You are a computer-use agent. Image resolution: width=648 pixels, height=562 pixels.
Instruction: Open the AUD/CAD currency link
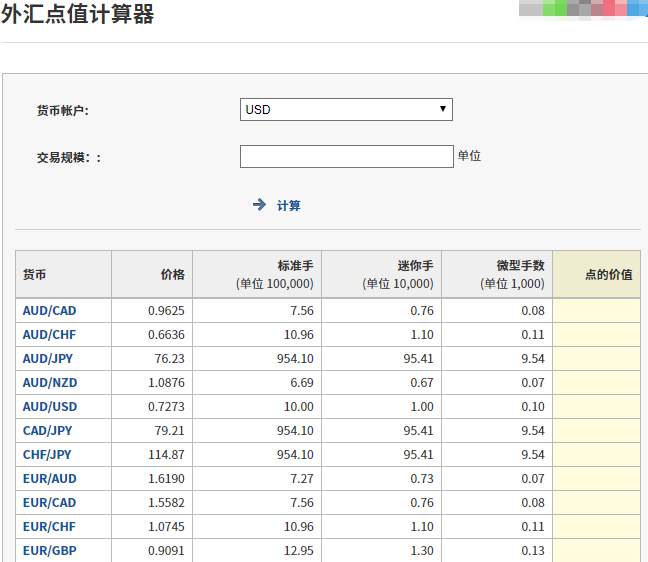coord(50,311)
